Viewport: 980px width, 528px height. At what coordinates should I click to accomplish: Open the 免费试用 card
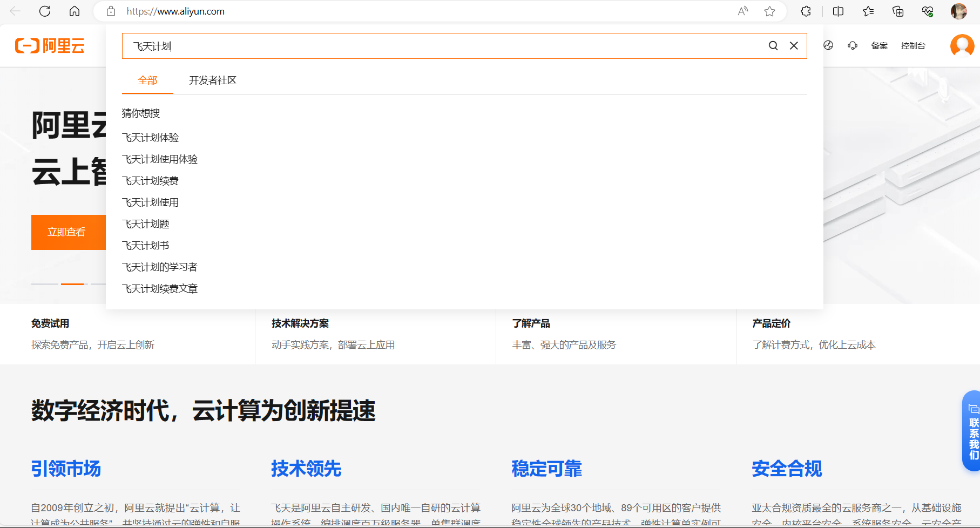coord(127,334)
